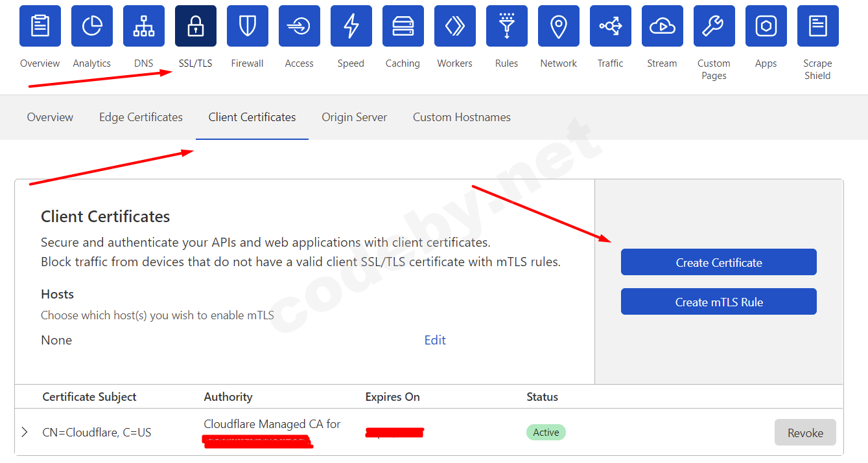Click the Expires On column header

click(392, 397)
